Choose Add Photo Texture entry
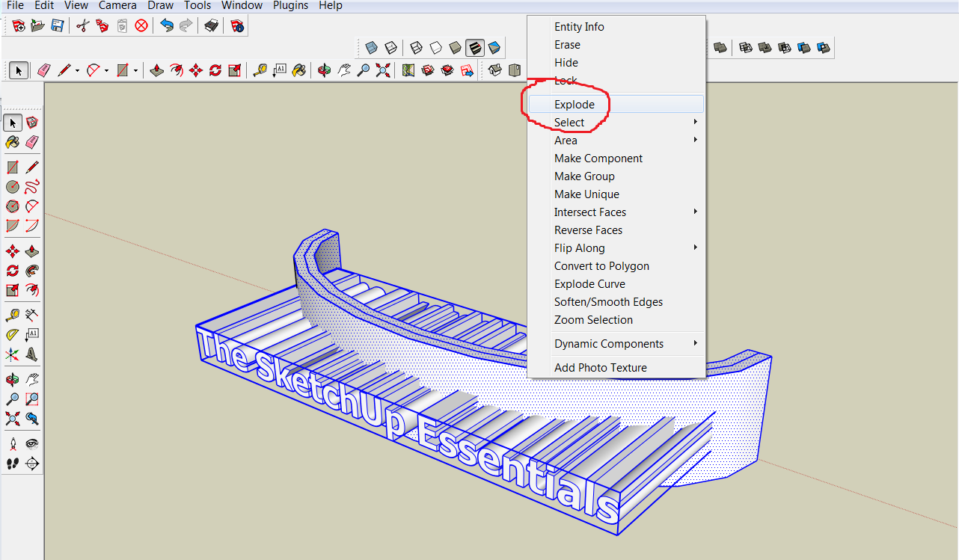Image resolution: width=959 pixels, height=560 pixels. click(616, 368)
